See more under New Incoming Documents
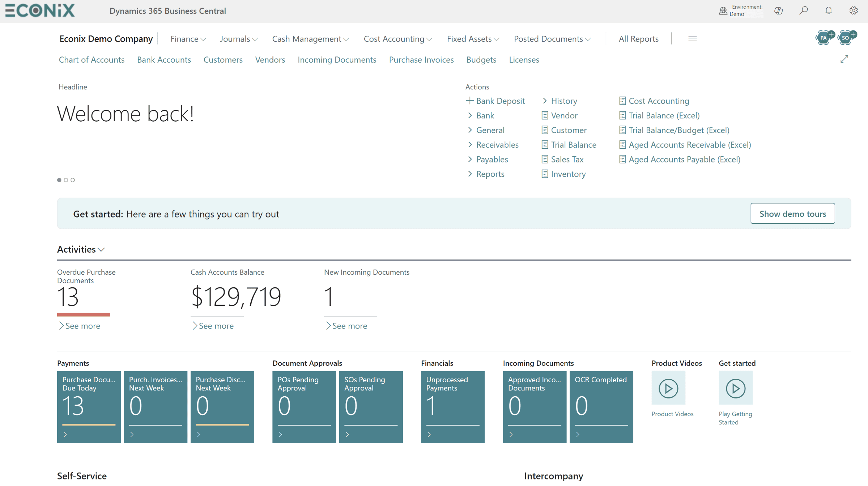The image size is (868, 486). tap(346, 326)
